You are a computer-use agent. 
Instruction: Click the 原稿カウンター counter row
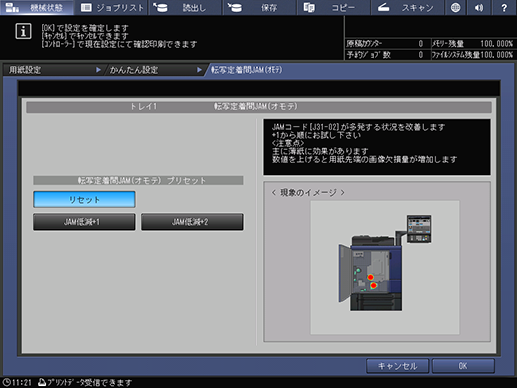[387, 44]
